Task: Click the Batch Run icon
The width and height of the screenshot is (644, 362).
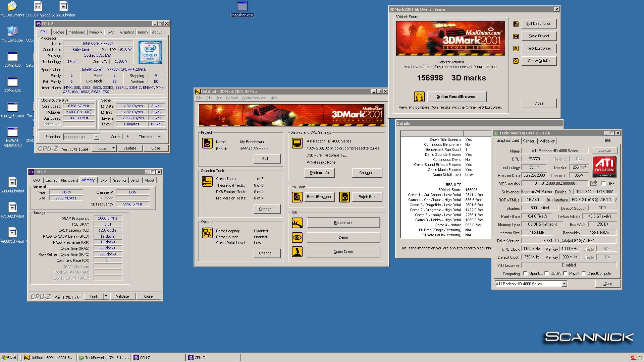Action: tap(344, 197)
